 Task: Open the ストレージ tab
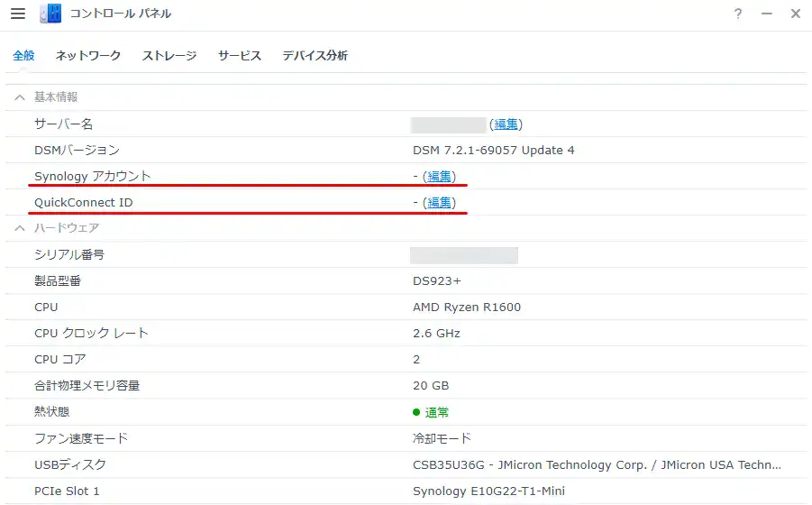point(169,56)
